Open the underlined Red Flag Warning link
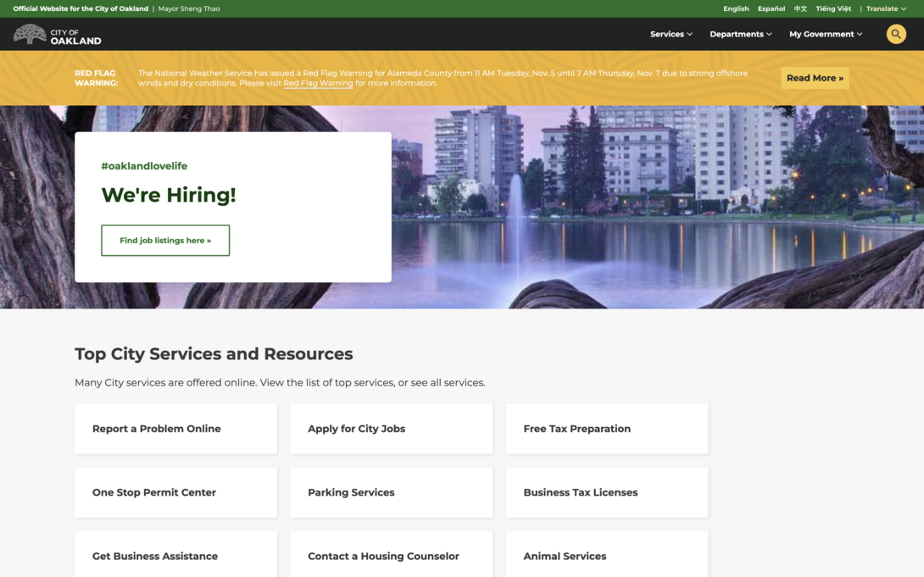Viewport: 924px width, 577px height. (x=318, y=82)
